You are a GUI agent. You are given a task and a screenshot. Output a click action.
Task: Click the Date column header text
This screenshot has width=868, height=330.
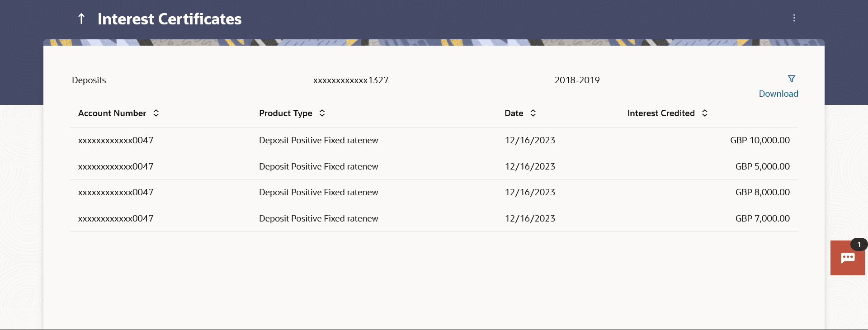point(514,113)
